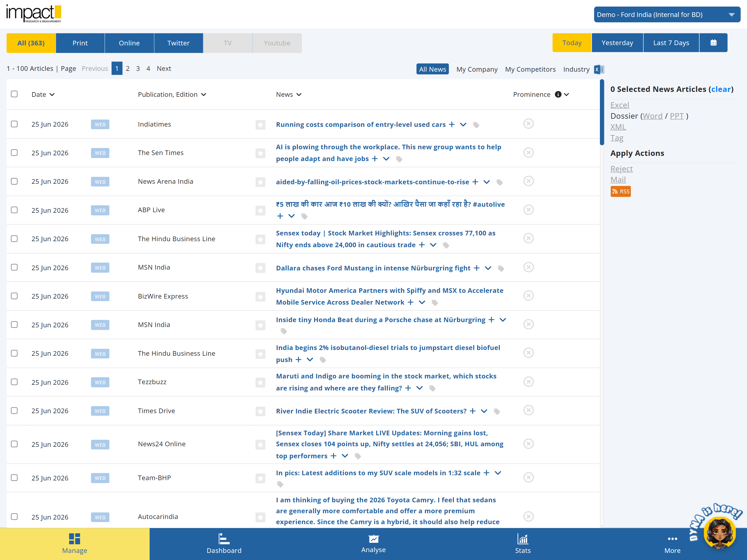This screenshot has height=560, width=747.
Task: Click prominence X circle for Team-BHP row
Action: point(529,477)
